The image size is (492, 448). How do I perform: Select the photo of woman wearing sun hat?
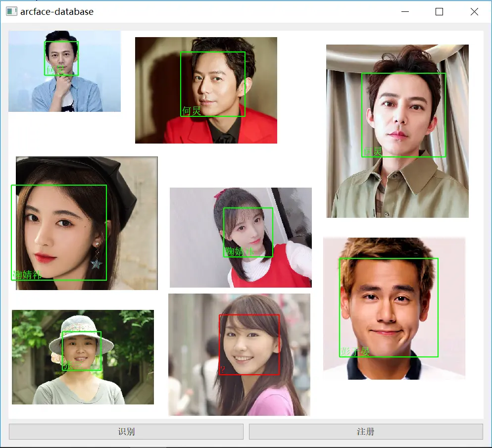pos(83,357)
